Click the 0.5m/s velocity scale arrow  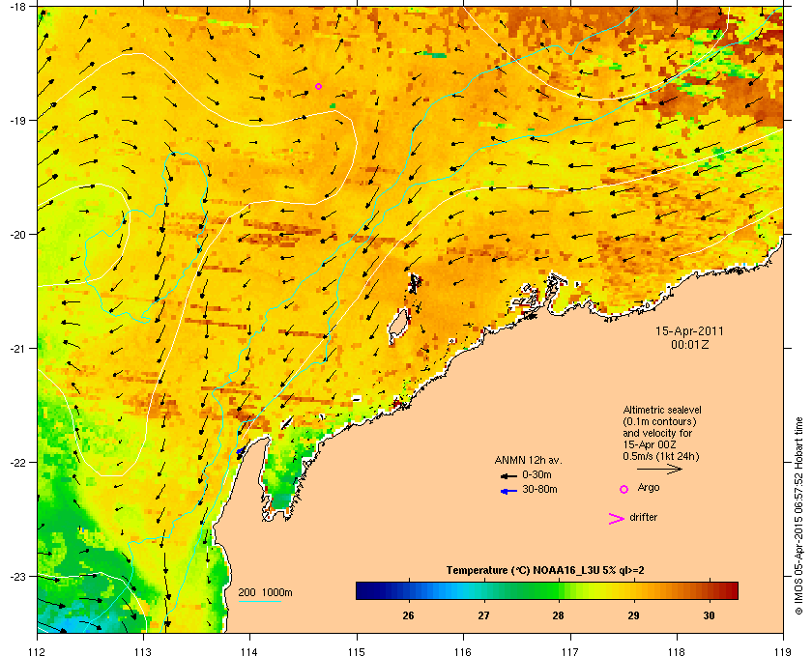[x=659, y=470]
